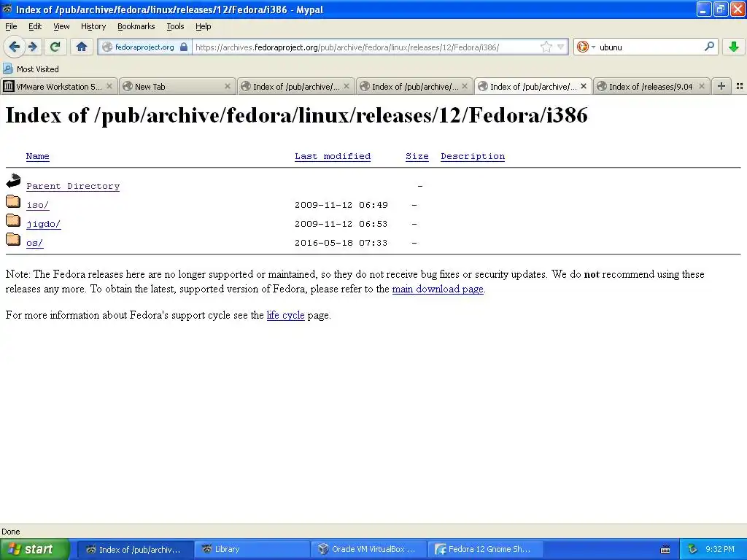Sort listing by Size column

(x=417, y=156)
